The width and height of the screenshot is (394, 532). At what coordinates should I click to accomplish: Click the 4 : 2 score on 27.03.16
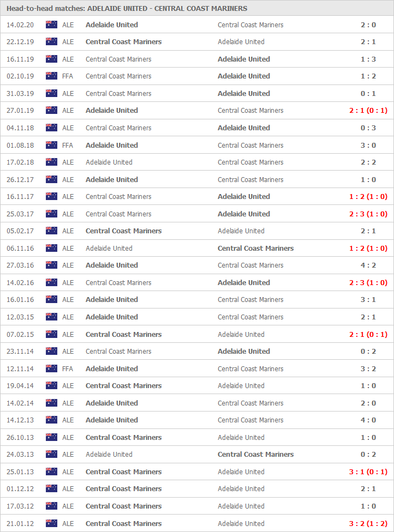coord(368,265)
